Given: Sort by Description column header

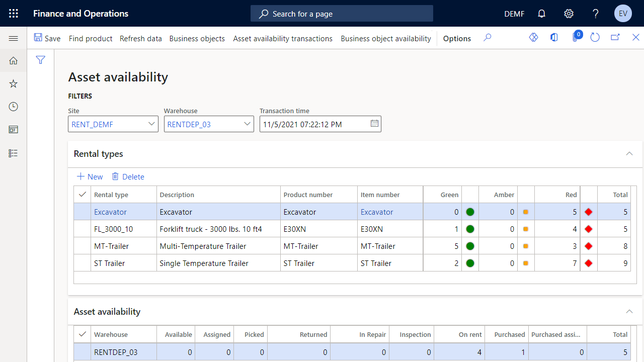Looking at the screenshot, I should (x=218, y=195).
